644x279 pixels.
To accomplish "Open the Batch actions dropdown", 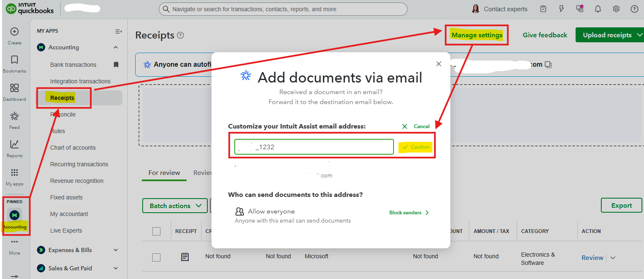I will [x=175, y=206].
